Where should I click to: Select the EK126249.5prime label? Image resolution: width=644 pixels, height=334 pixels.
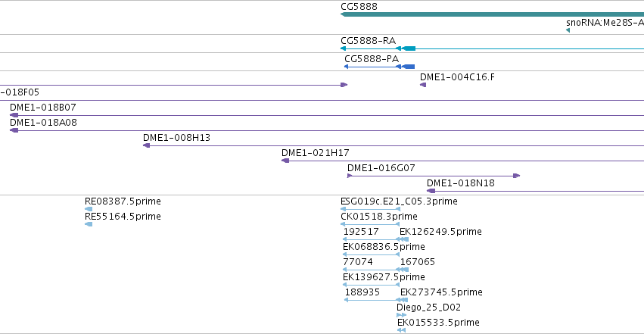[x=440, y=232]
